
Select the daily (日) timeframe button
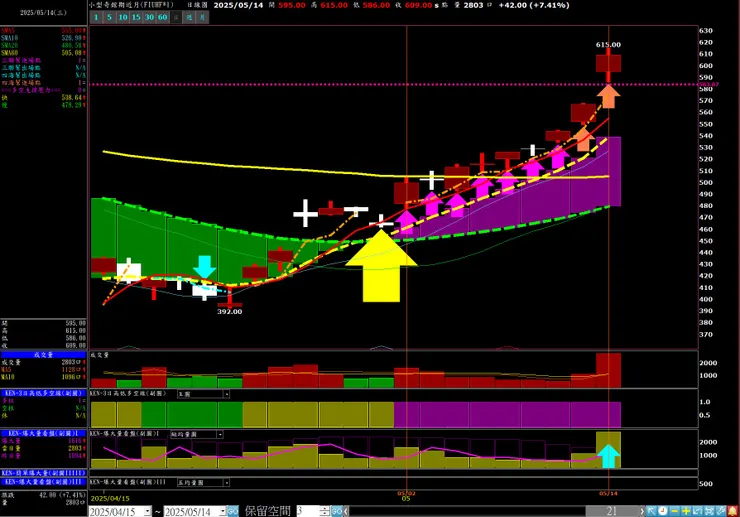click(176, 17)
